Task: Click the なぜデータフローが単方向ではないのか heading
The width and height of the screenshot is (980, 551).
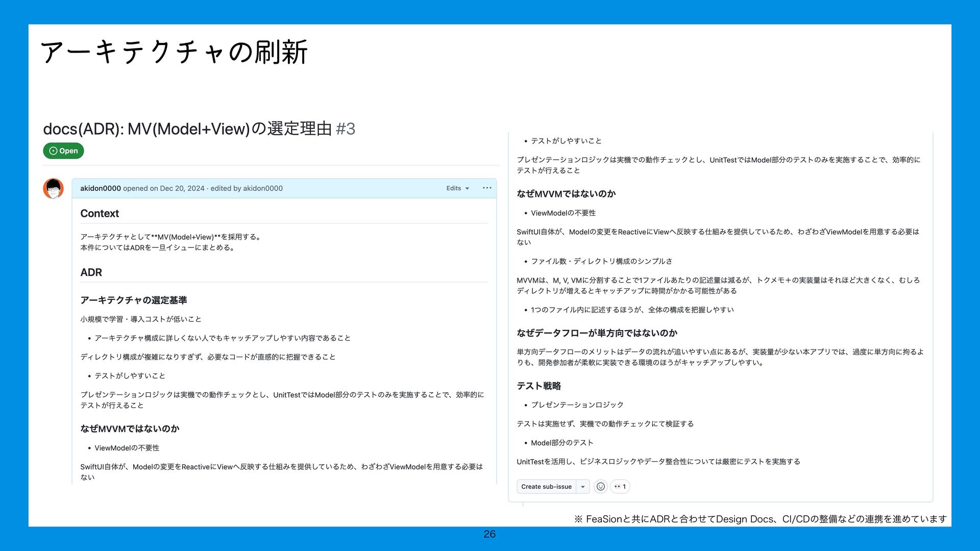Action: 597,333
